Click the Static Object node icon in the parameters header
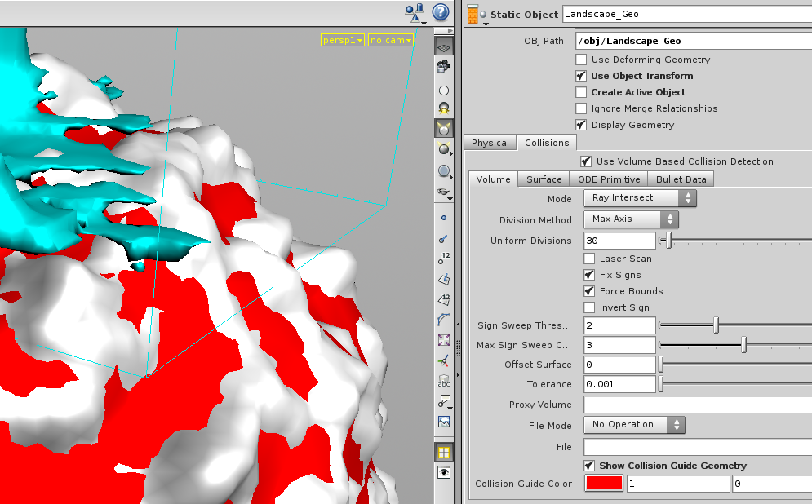Screen dimensions: 812x504 [472, 14]
